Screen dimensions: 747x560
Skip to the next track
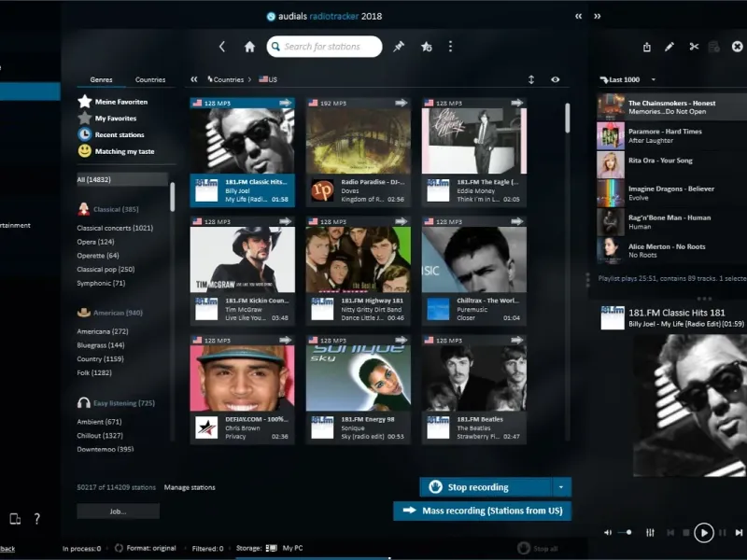(x=739, y=532)
